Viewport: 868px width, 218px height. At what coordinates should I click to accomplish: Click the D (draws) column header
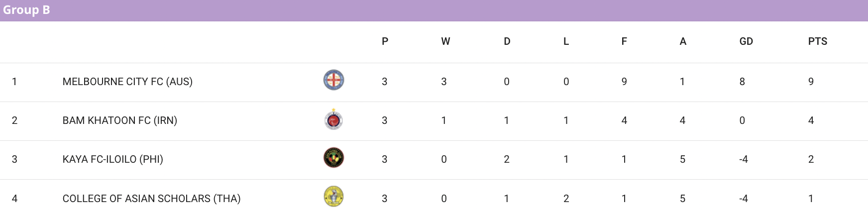click(507, 41)
